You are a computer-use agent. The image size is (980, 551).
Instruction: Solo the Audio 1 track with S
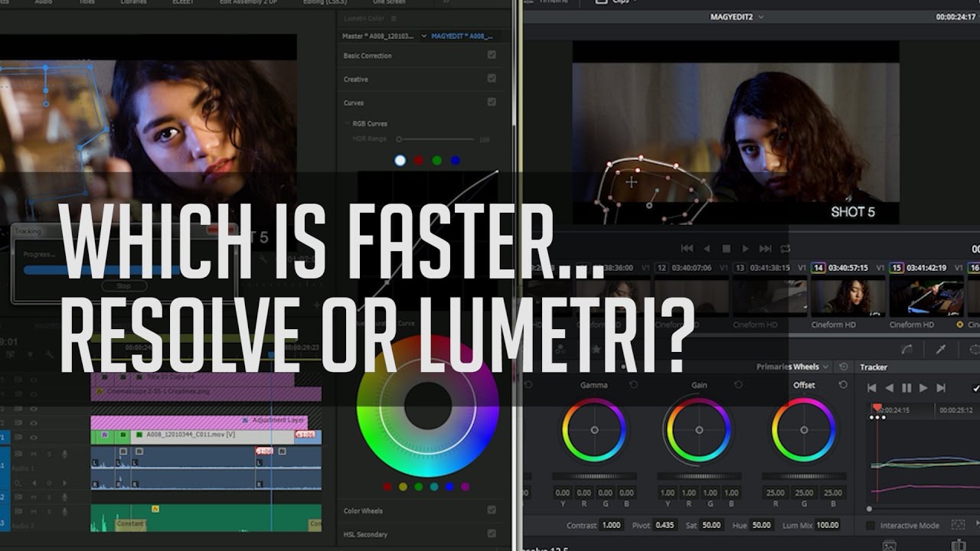point(50,455)
